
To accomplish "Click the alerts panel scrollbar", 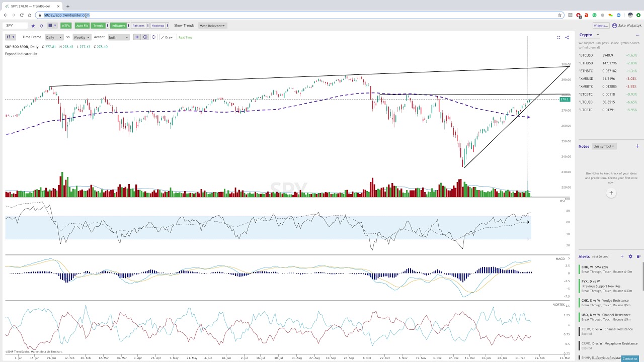I will (643, 277).
